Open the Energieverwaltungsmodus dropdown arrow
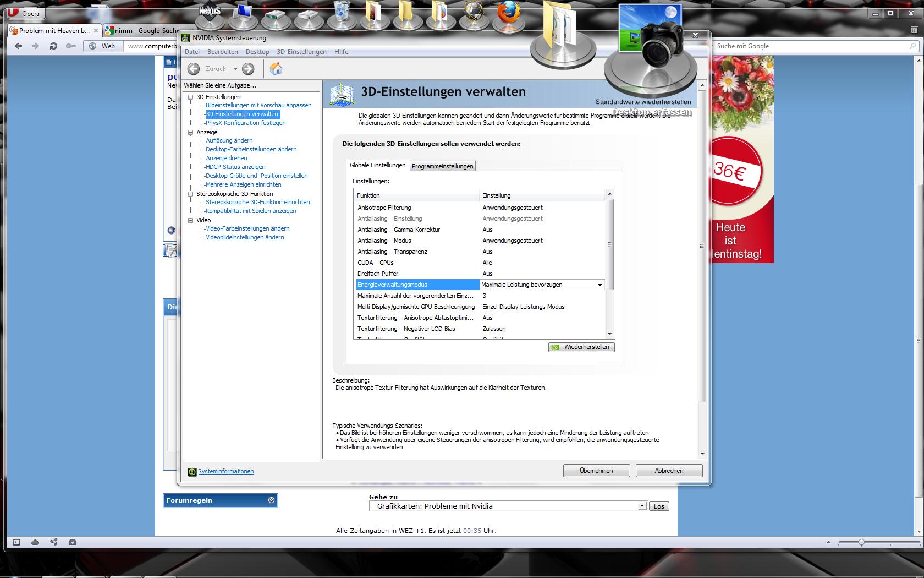This screenshot has height=578, width=924. point(600,285)
